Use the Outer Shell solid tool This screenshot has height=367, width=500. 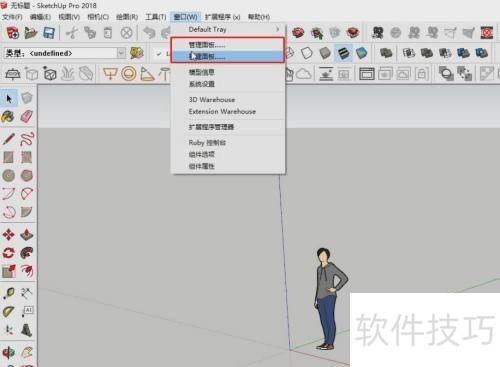[x=386, y=53]
